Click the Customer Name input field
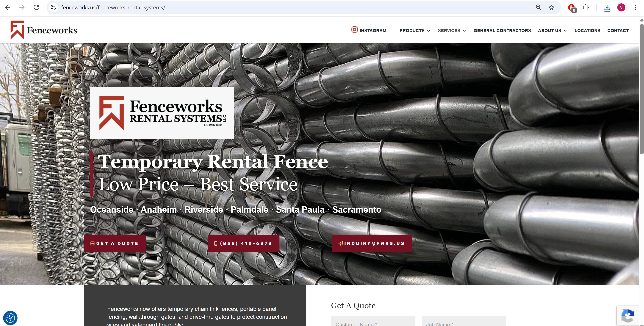Screen dimensions: 644x326 (373, 321)
